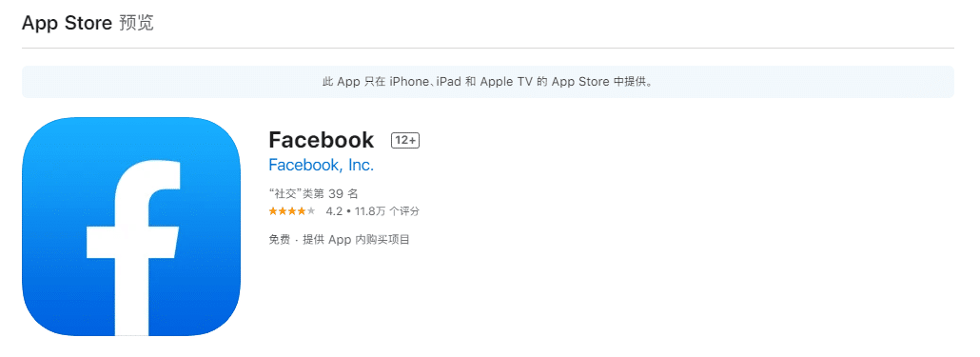The image size is (980, 357).
Task: Click the blue Facebook app icon
Action: [x=131, y=227]
